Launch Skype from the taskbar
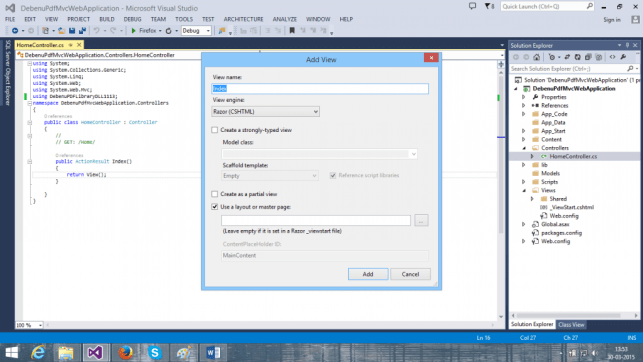This screenshot has width=643, height=362. (155, 353)
